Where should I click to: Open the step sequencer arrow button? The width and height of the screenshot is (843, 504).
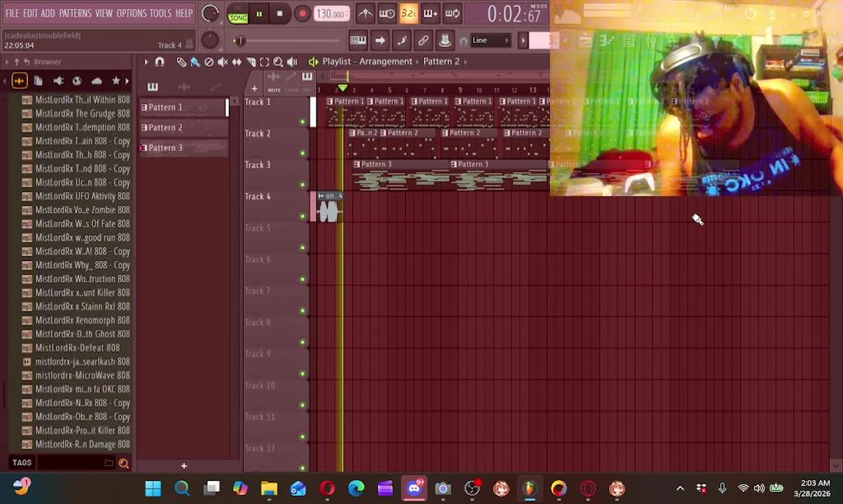[x=379, y=41]
